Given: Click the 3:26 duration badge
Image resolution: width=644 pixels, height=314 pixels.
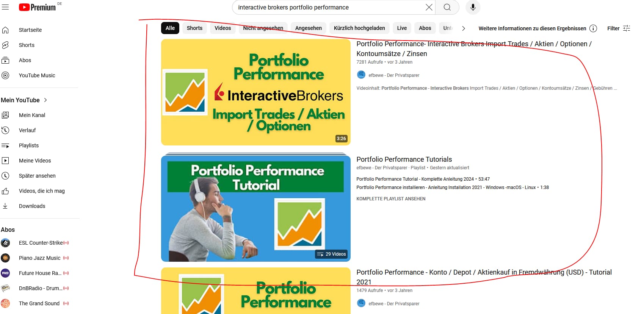Looking at the screenshot, I should point(341,139).
